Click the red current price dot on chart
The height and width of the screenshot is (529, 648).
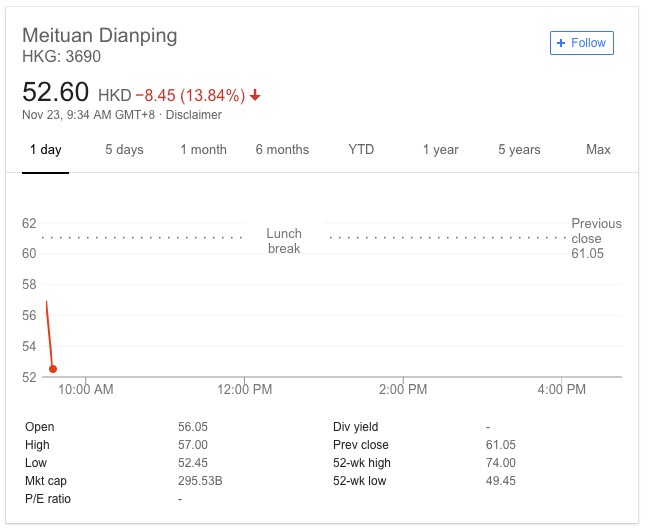(53, 369)
